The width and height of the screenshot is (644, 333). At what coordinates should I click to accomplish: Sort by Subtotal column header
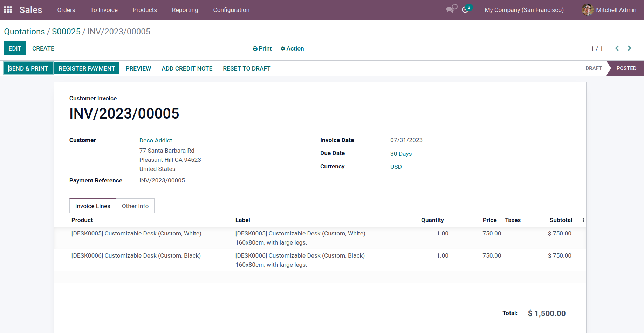point(561,220)
